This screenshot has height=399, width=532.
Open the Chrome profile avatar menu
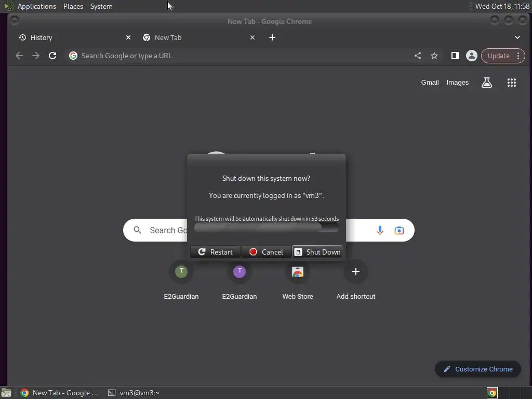point(472,56)
